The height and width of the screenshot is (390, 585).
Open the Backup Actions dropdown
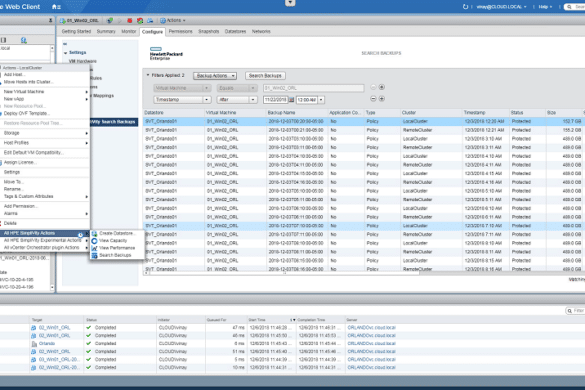[215, 76]
